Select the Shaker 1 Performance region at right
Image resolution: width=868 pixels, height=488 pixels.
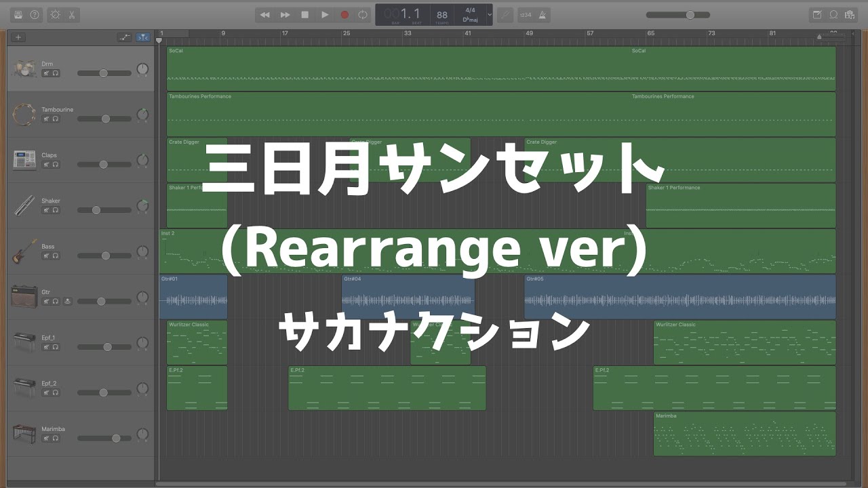[741, 205]
